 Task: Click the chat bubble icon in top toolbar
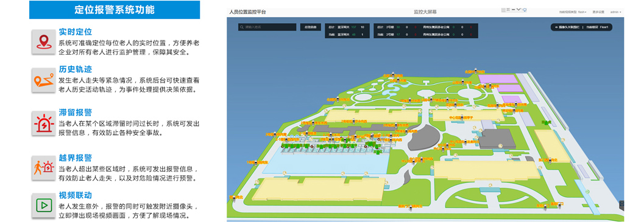point(525,10)
